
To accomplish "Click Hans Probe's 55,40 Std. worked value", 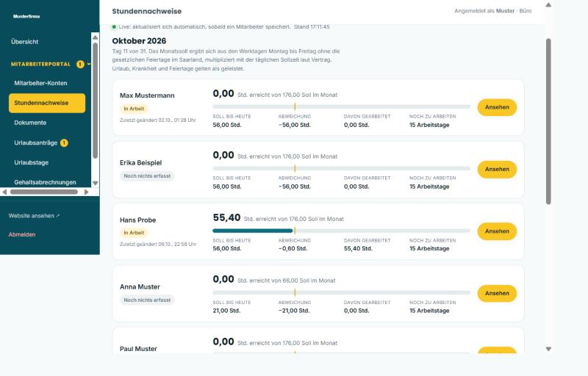I will tap(358, 249).
